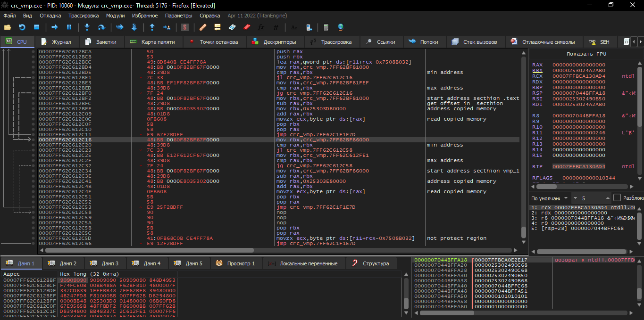This screenshot has height=320, width=644.
Task: Restart the debuggee with the restart icon
Action: [22, 27]
